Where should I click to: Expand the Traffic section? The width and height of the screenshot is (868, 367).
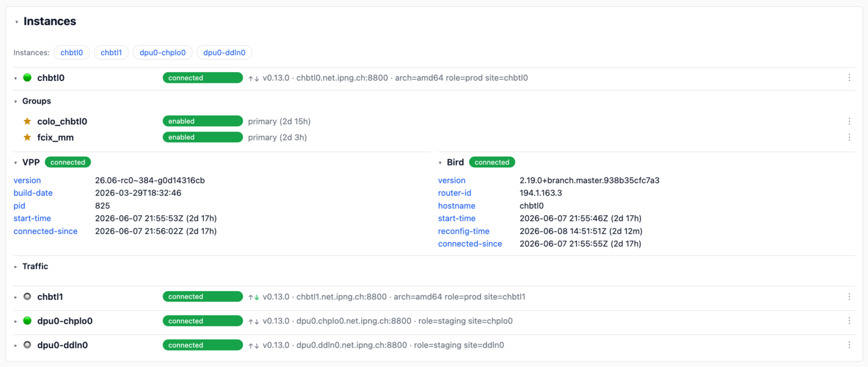(16, 267)
